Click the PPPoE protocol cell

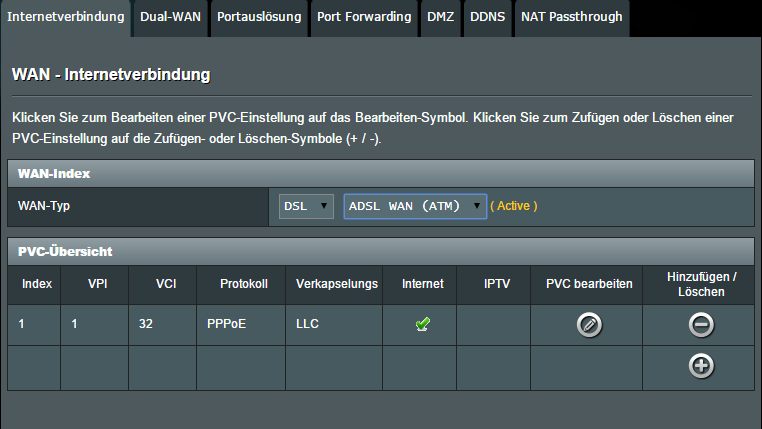(241, 324)
